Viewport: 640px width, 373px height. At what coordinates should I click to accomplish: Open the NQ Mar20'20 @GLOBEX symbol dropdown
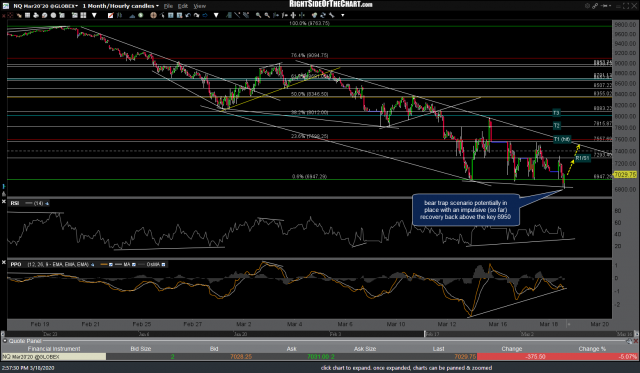pos(45,6)
